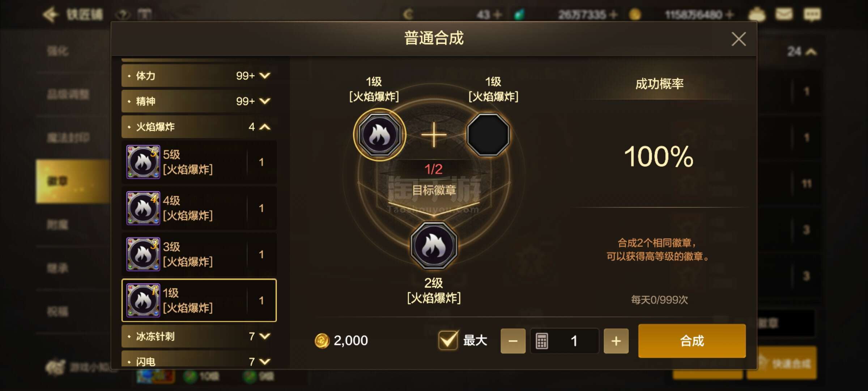The image size is (868, 391).
Task: Click the 5级 火焰爆炸 emblem icon
Action: (143, 162)
